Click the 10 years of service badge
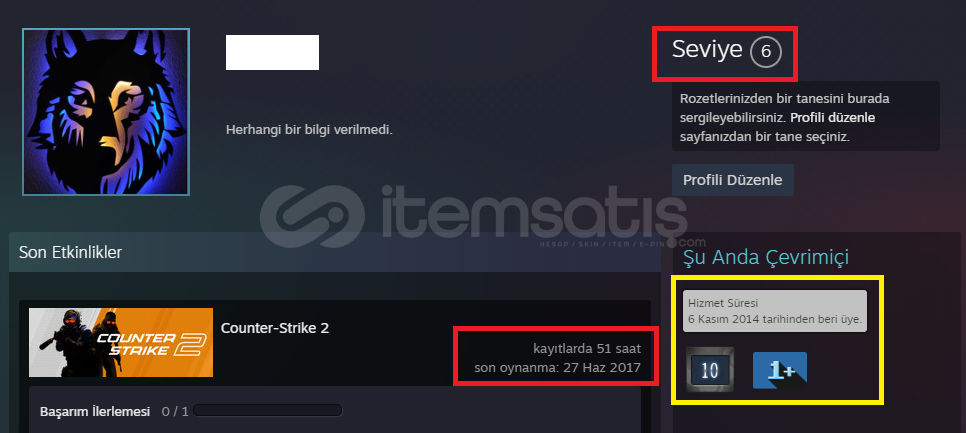The height and width of the screenshot is (433, 966). click(x=710, y=370)
